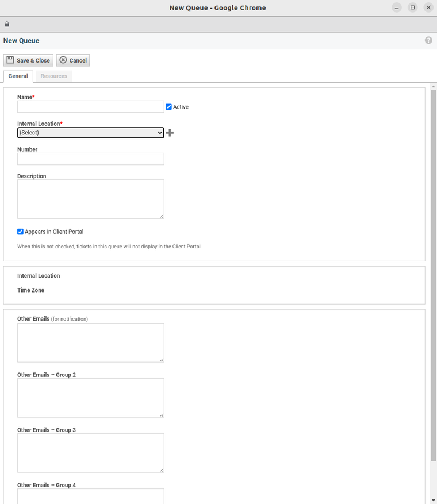Open the Internal Location dropdown

(91, 133)
